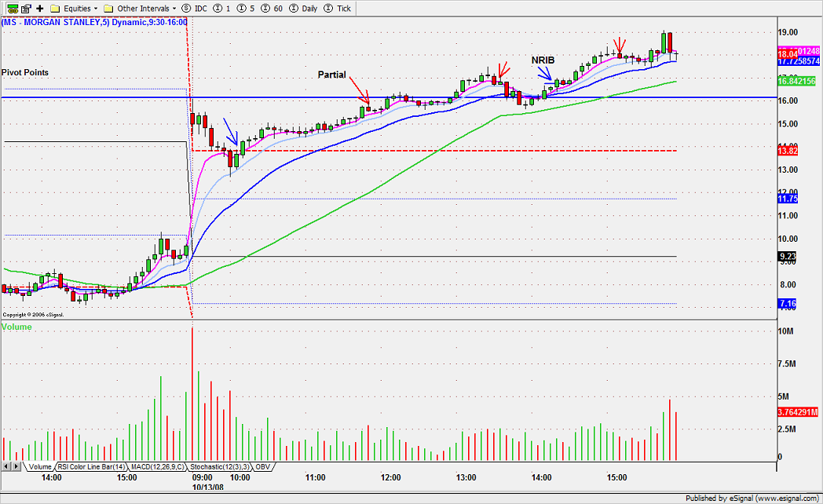Click the 13:00 time axis label
This screenshot has width=823, height=504.
coord(466,478)
